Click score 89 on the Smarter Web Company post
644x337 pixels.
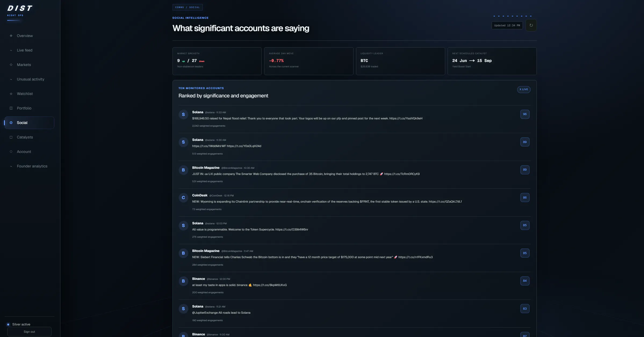(x=525, y=170)
